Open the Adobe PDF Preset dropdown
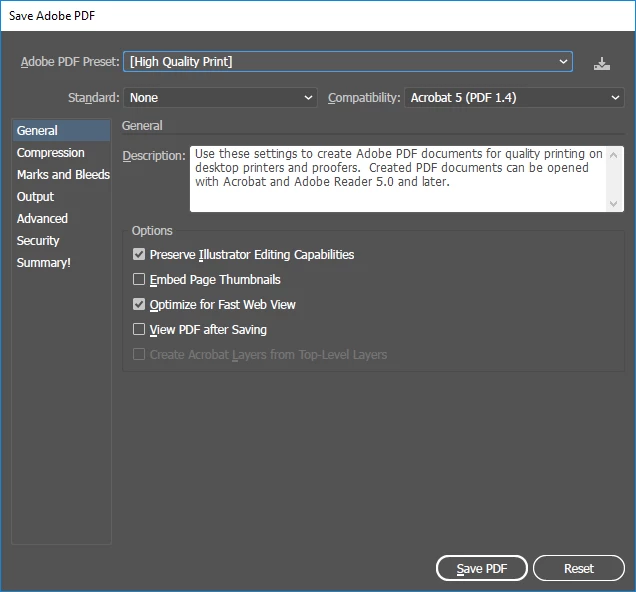The width and height of the screenshot is (636, 592). tap(348, 62)
